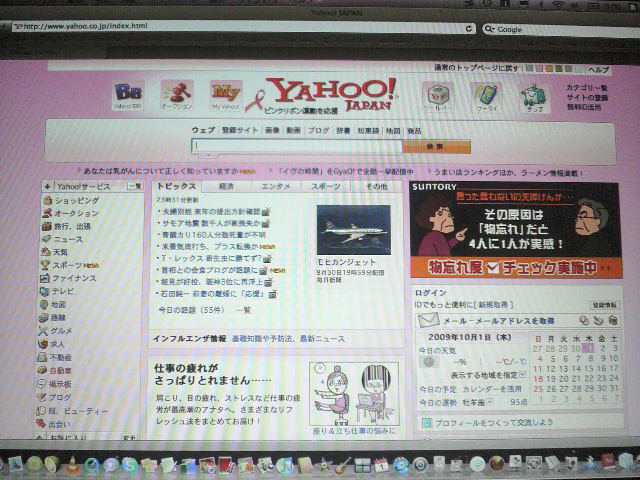Image resolution: width=640 pixels, height=480 pixels.
Task: Open iCal calendar icon in the Dock
Action: [381, 465]
